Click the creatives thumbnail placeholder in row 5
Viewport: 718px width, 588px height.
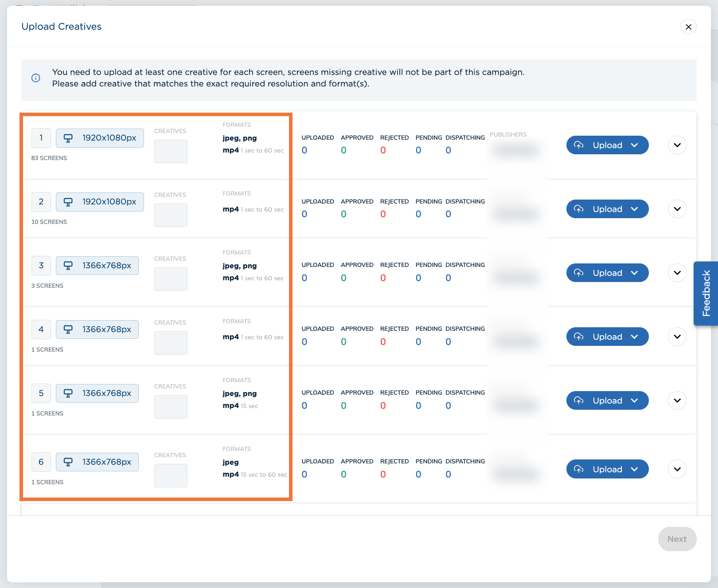(171, 407)
